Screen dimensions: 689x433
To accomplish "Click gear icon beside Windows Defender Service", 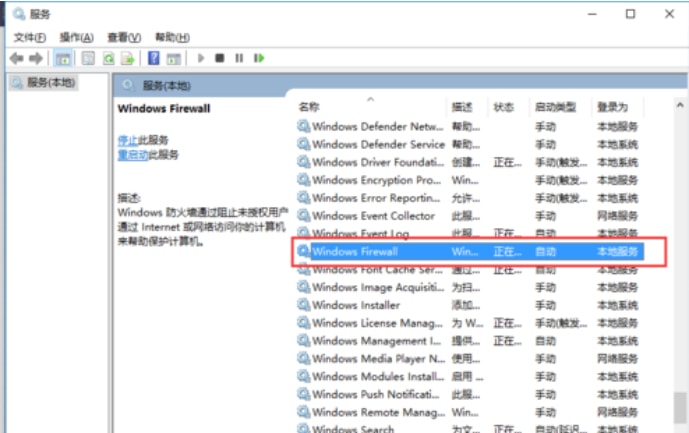I will point(304,144).
